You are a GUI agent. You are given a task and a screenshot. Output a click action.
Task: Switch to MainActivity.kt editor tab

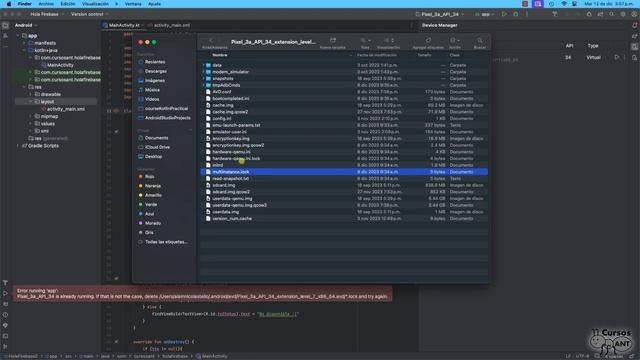[124, 25]
